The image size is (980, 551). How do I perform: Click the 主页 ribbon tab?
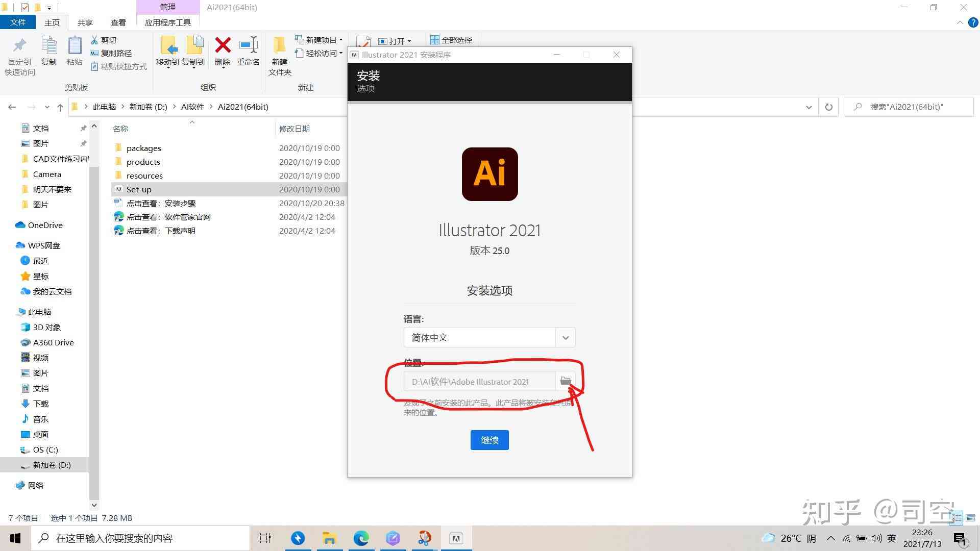point(52,22)
